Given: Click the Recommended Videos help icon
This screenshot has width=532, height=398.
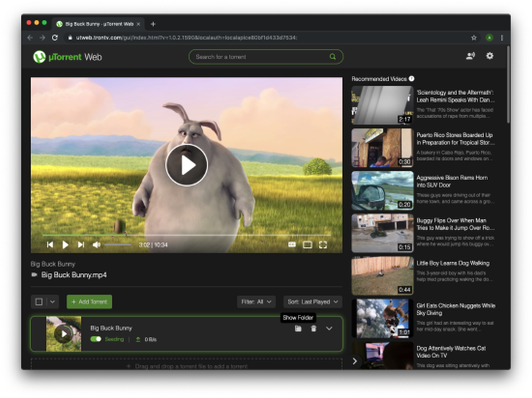Looking at the screenshot, I should [x=412, y=78].
